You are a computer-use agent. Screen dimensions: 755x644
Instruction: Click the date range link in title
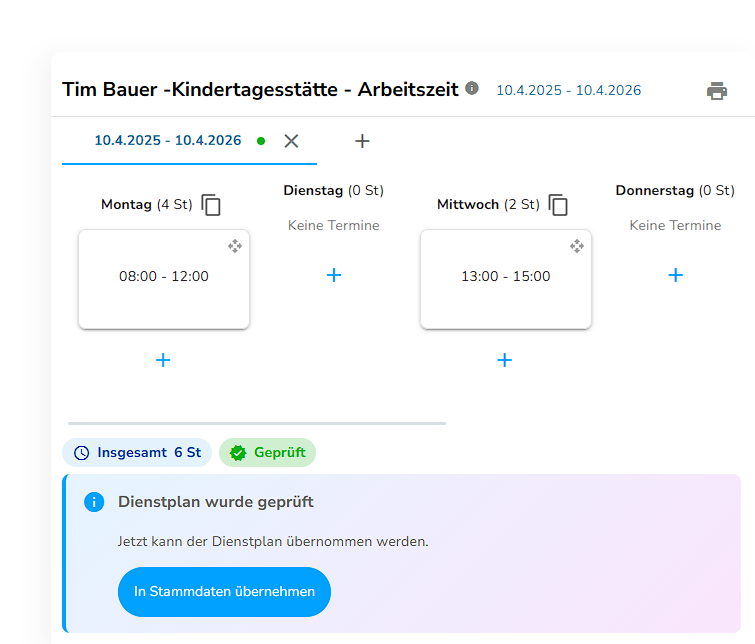(x=568, y=91)
